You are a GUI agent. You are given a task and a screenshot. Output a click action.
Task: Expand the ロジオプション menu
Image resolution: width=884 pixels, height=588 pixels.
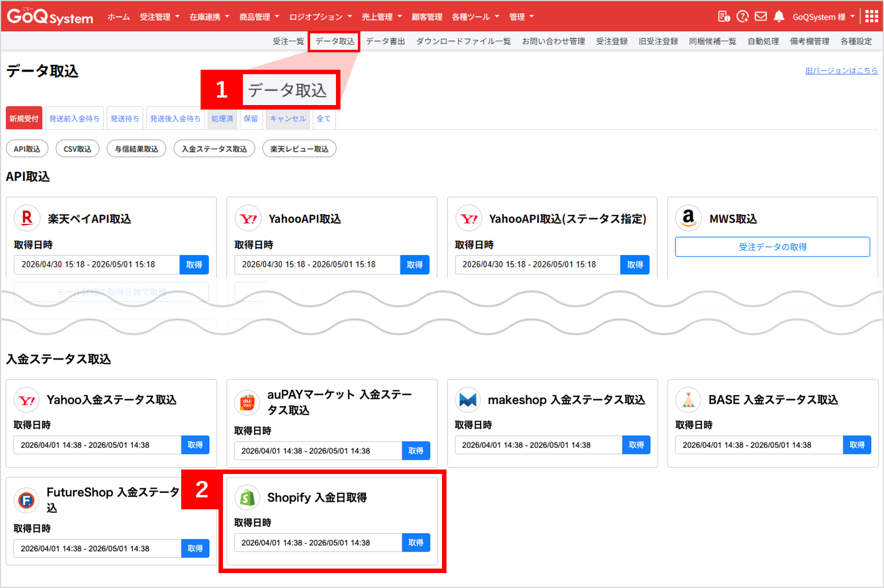(321, 17)
